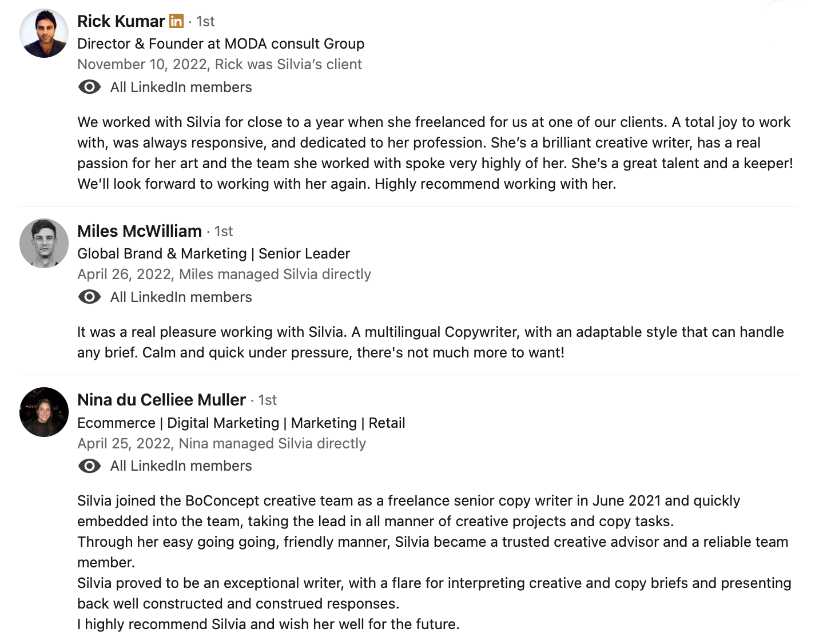Select the Nina du Celliee Muller name link
Image resolution: width=819 pixels, height=644 pixels.
[x=161, y=400]
